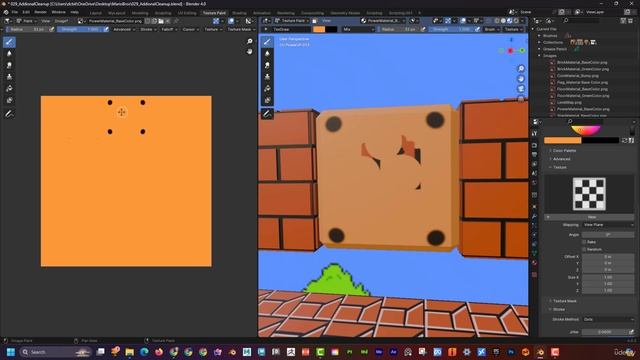Open the Stroke Method Dots dropdown
The height and width of the screenshot is (360, 640).
608,319
